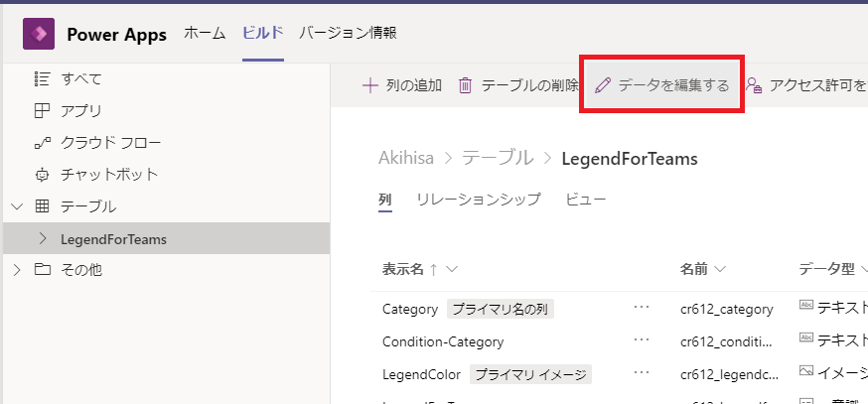Open the ホーム tab
The width and height of the screenshot is (868, 404).
pyautogui.click(x=205, y=33)
